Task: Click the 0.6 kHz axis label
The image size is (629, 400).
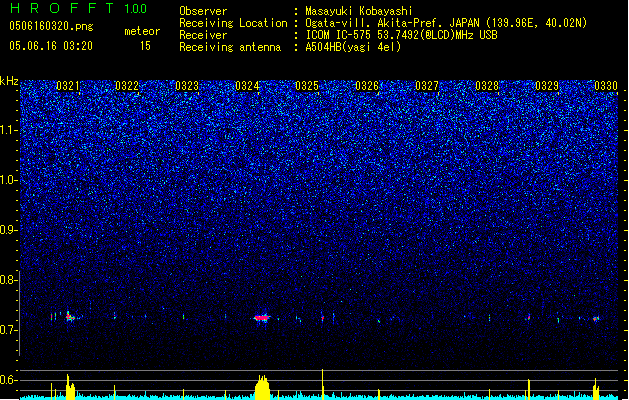Action: click(9, 380)
